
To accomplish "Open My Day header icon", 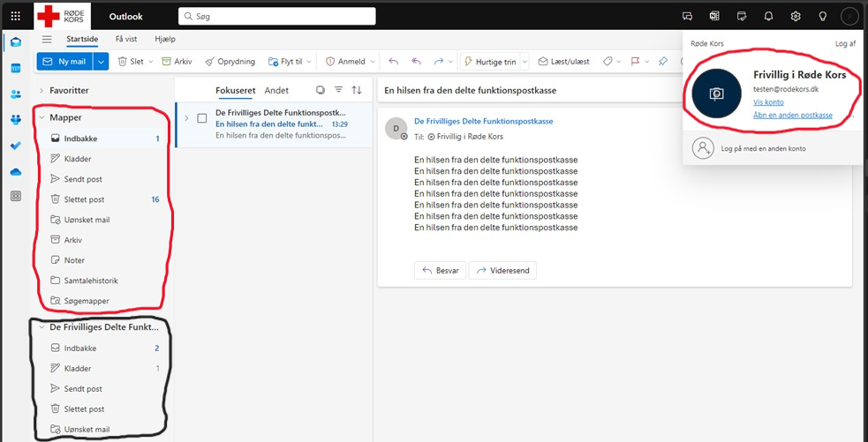I will click(x=742, y=17).
